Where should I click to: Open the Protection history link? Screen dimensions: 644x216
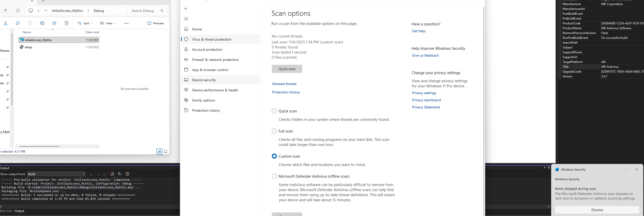286,92
